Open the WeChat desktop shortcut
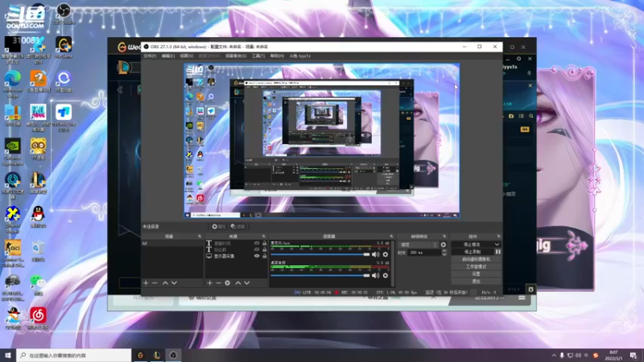The image size is (644, 362). point(38,285)
